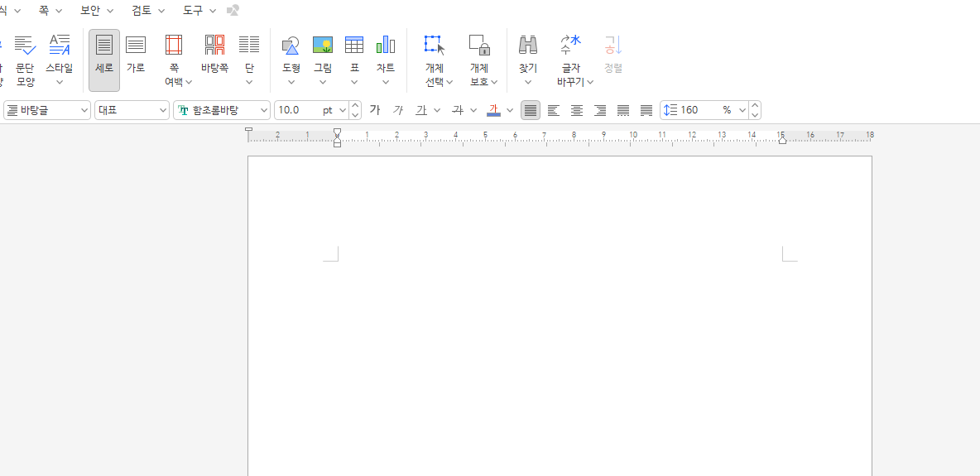Toggle bold 가 formatting

tap(374, 110)
